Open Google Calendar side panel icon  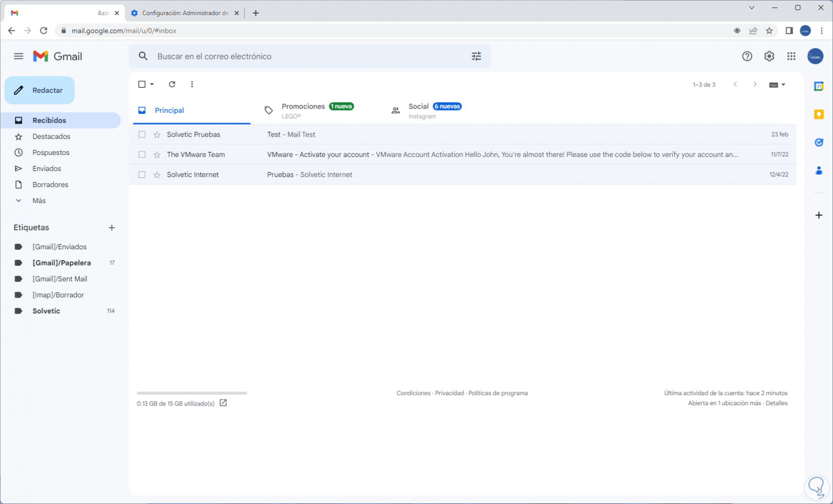click(819, 86)
